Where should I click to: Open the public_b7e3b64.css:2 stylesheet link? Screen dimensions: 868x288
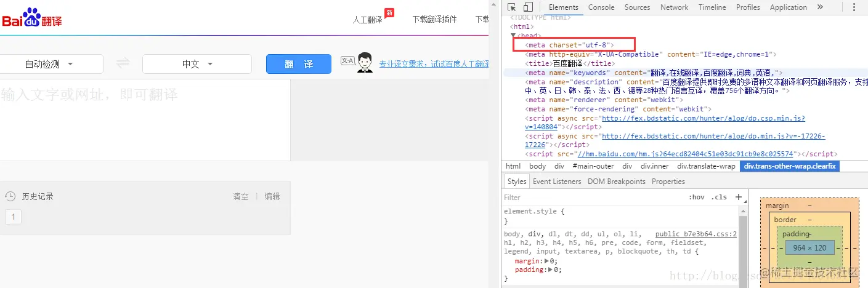[696, 234]
